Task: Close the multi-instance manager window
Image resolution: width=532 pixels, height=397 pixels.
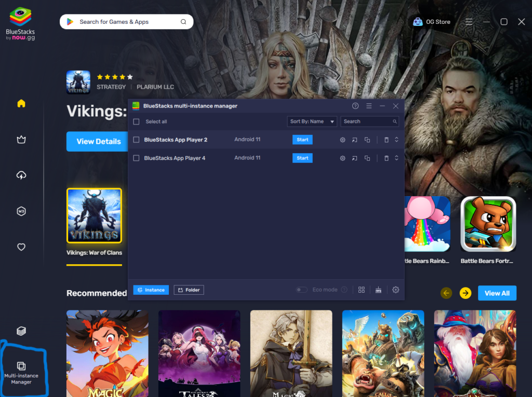Action: click(x=395, y=106)
